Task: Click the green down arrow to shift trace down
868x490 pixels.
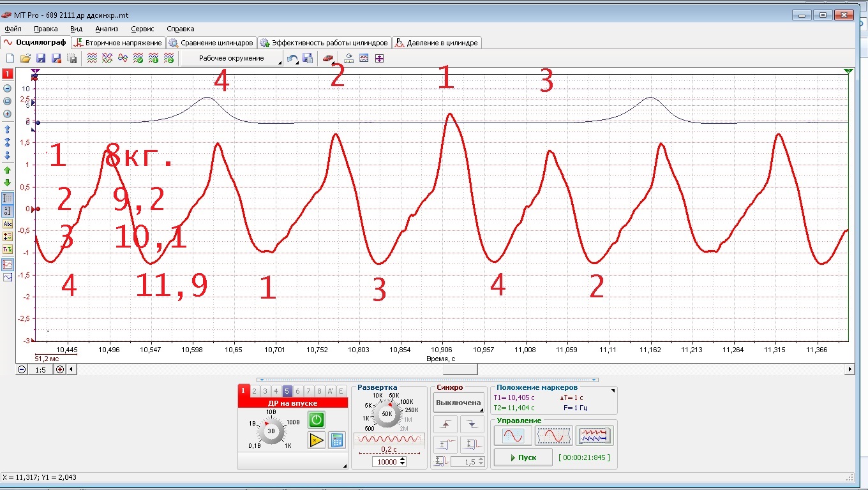Action: point(8,183)
